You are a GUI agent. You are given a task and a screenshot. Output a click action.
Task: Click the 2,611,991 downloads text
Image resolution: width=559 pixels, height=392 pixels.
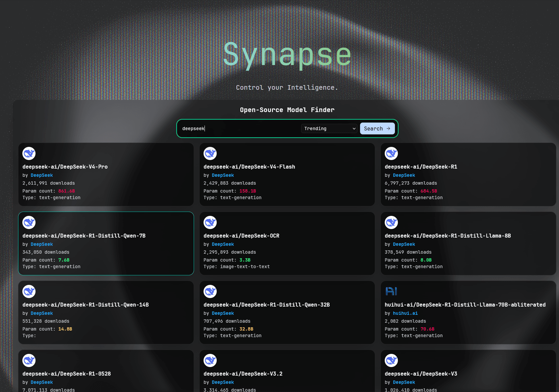click(x=49, y=183)
